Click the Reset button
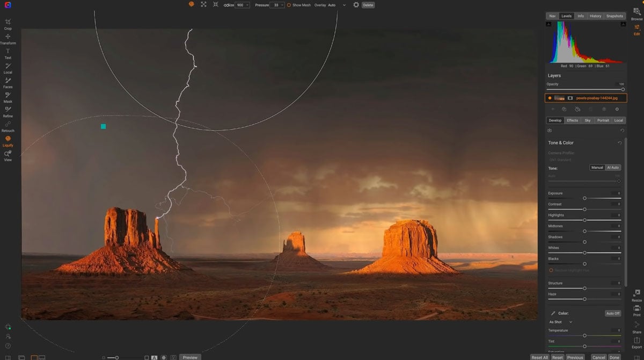This screenshot has width=644, height=360. click(558, 357)
